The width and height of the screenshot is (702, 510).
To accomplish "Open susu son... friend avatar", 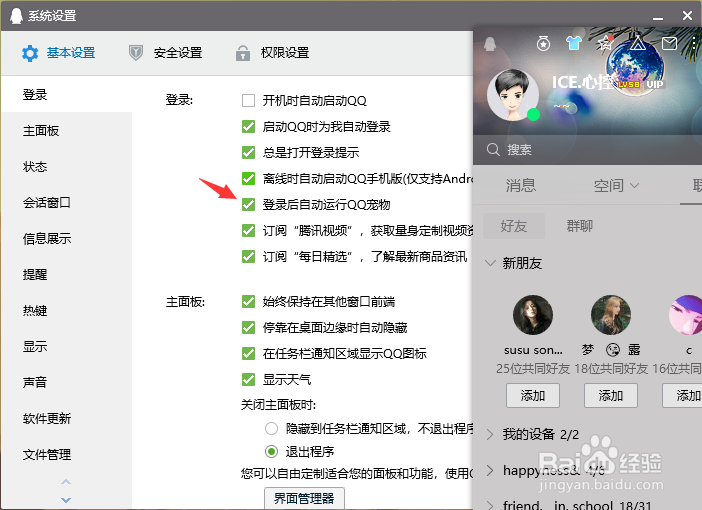I will pyautogui.click(x=533, y=315).
